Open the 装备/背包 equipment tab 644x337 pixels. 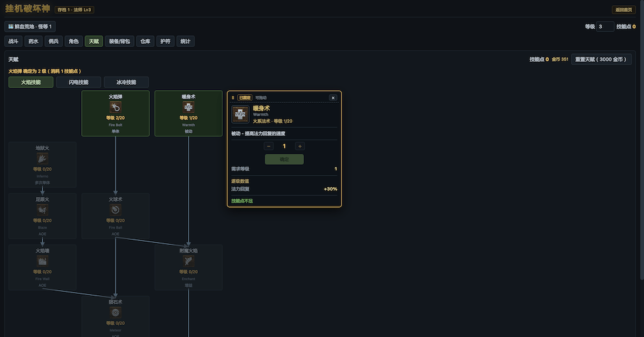pyautogui.click(x=120, y=41)
